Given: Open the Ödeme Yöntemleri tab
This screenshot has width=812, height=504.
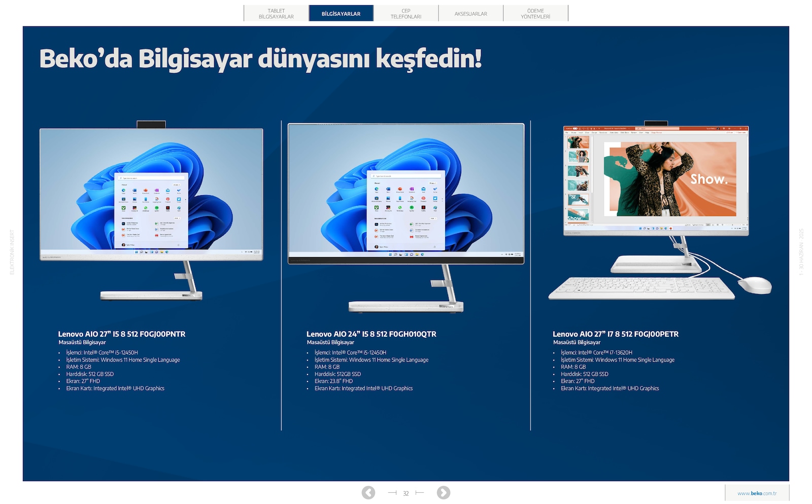Looking at the screenshot, I should point(535,14).
